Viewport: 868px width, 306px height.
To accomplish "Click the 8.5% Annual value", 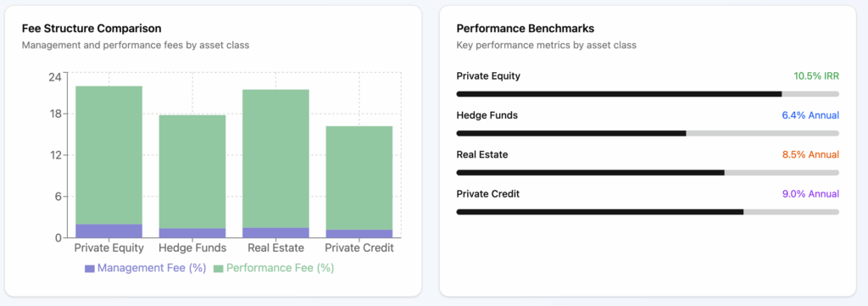I will pos(810,155).
